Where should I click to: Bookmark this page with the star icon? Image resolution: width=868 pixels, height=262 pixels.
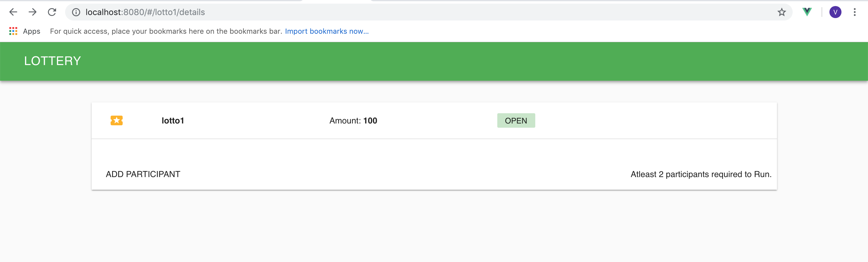(782, 12)
